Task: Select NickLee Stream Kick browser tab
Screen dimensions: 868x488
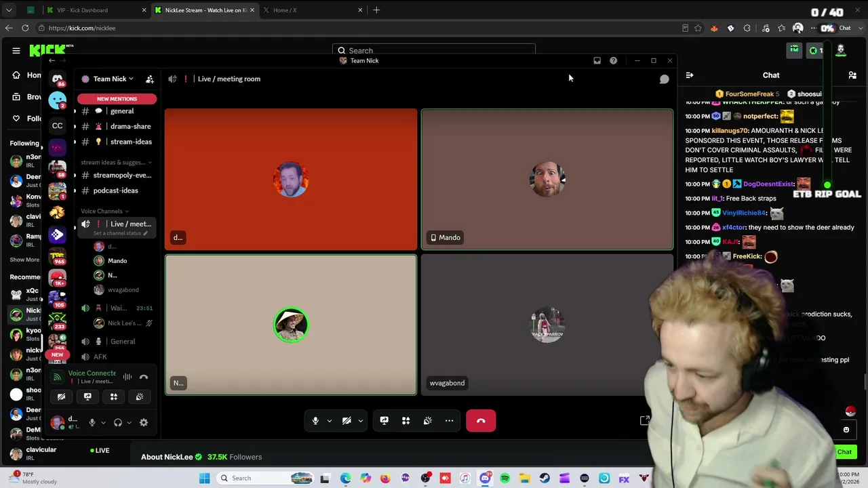Action: [204, 10]
